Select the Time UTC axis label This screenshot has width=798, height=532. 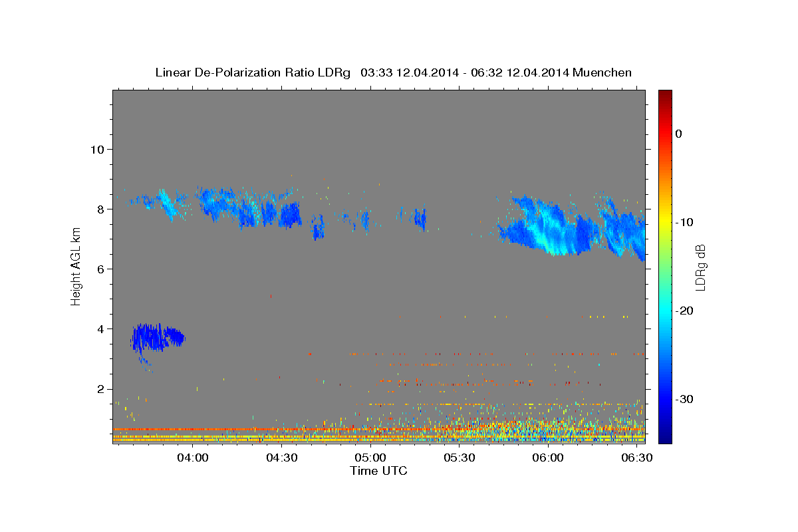378,471
